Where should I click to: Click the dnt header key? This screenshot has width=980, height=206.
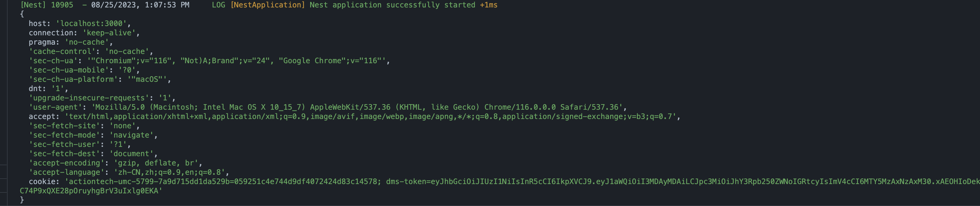point(35,88)
